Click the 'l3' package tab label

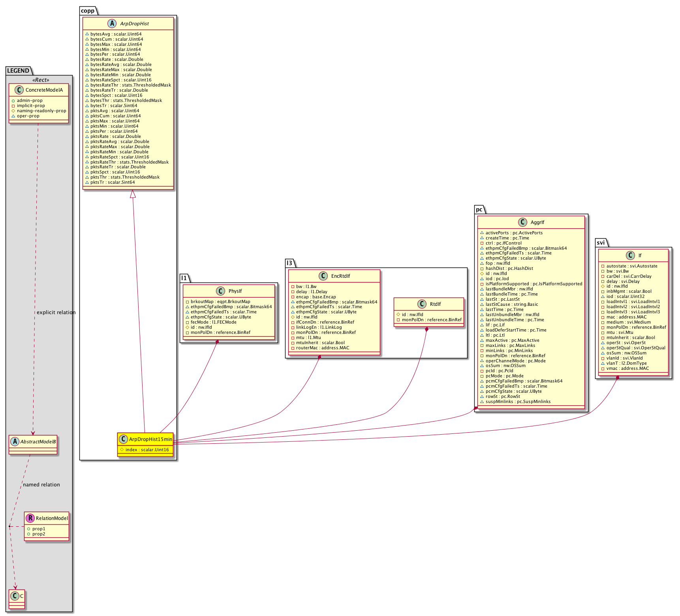289,263
